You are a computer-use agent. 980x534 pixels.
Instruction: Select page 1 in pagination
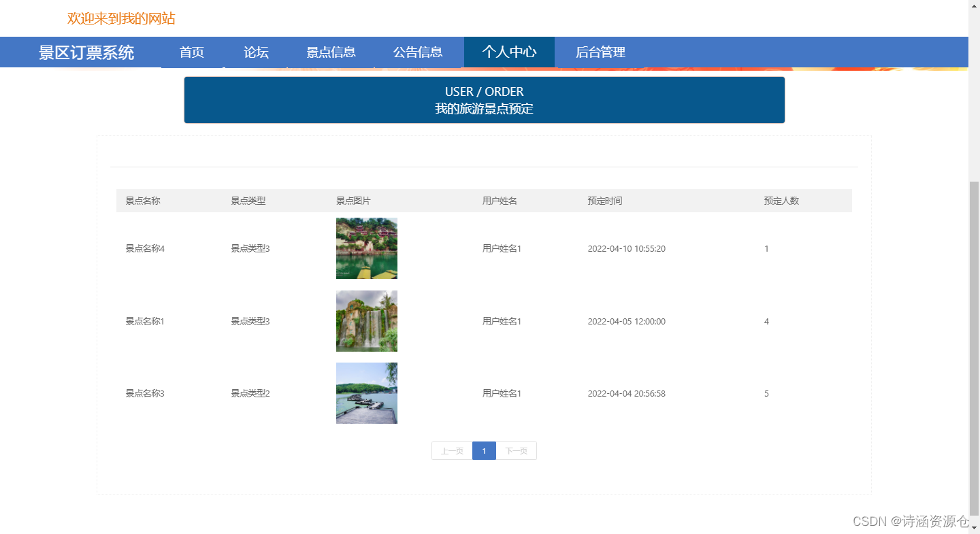[484, 451]
